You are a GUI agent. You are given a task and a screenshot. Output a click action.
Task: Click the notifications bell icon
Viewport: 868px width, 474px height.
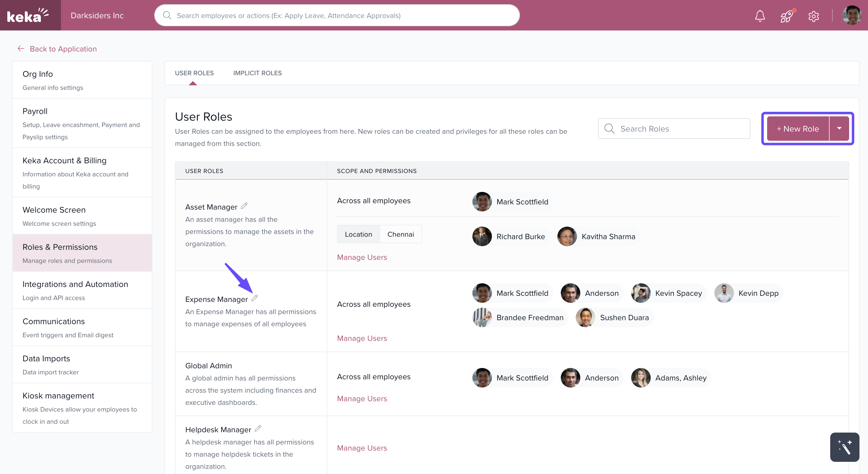759,16
